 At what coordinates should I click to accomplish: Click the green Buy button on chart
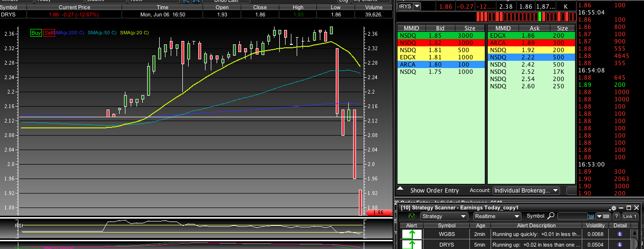[36, 33]
